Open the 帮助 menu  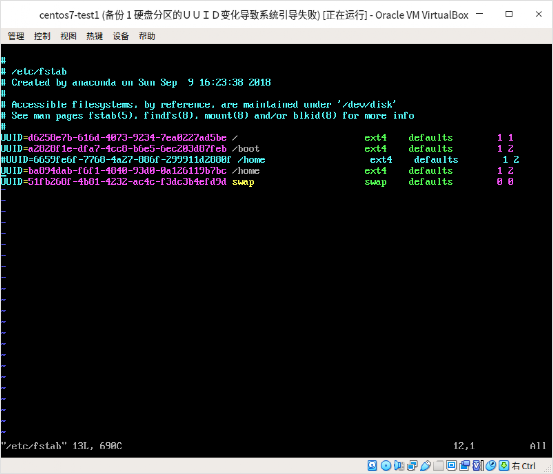point(147,36)
